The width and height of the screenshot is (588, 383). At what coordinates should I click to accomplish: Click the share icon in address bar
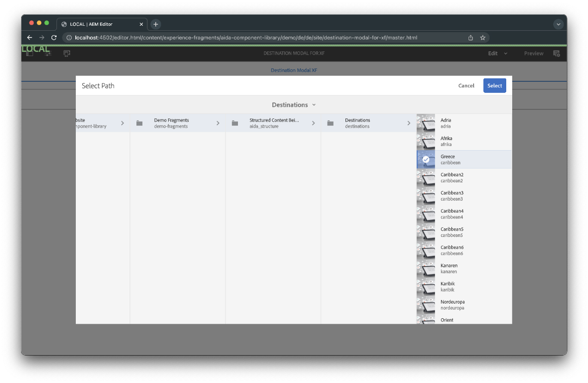(x=470, y=38)
